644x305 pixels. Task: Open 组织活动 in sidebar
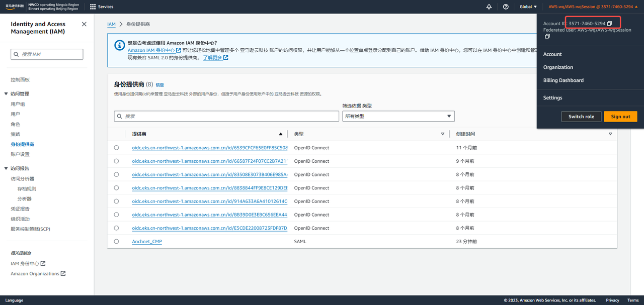pos(20,219)
